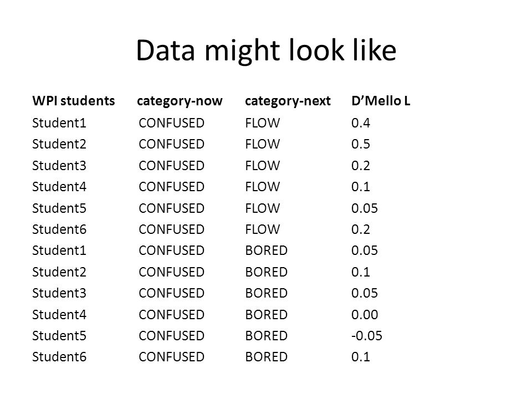The height and width of the screenshot is (399, 532).
Task: Click CONFUSED in the first data row
Action: (x=171, y=123)
